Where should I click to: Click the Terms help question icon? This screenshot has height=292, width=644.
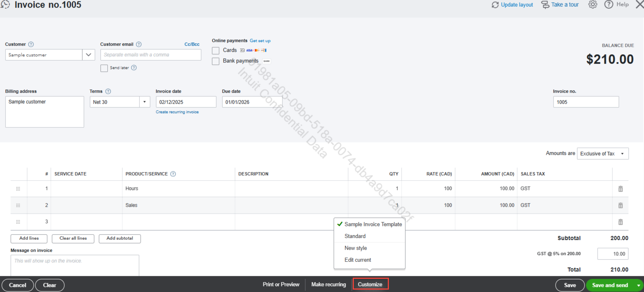coord(108,91)
